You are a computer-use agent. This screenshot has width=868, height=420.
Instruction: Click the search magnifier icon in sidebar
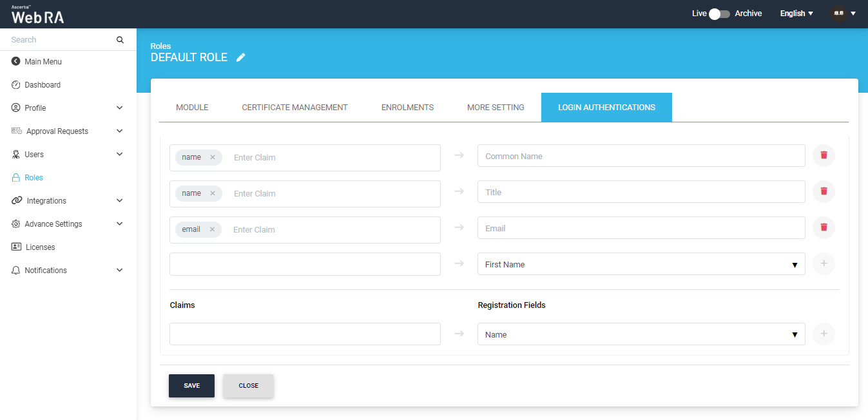120,40
